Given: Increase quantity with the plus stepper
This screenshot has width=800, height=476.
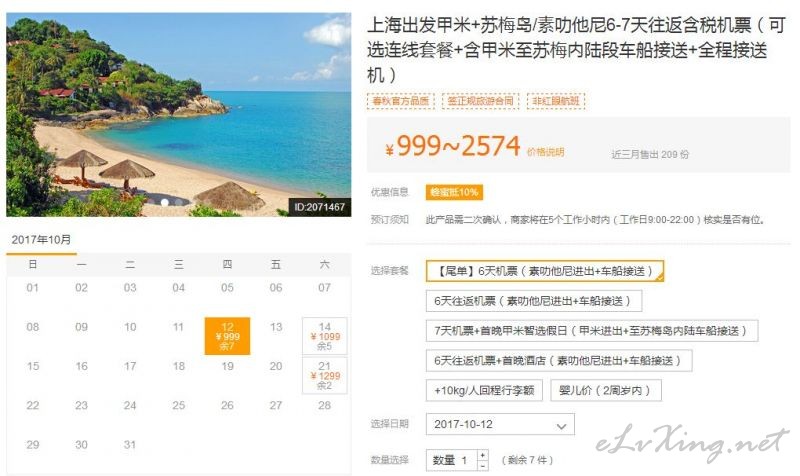Looking at the screenshot, I should click(483, 455).
